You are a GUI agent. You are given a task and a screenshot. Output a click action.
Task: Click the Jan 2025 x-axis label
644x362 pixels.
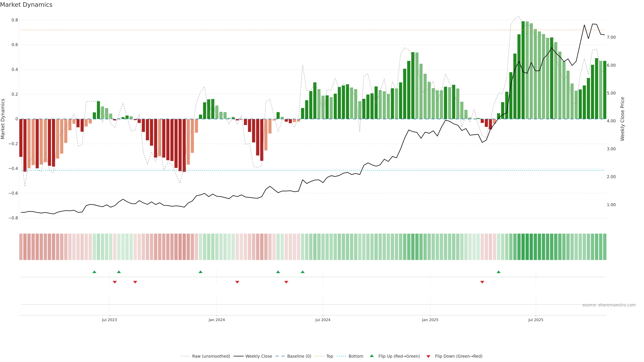click(x=430, y=320)
